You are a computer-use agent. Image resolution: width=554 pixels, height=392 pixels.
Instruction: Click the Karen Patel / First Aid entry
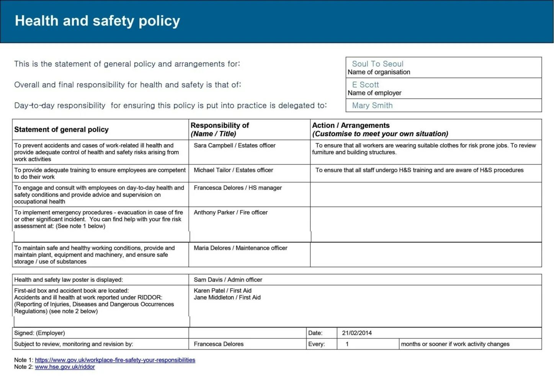pos(222,291)
